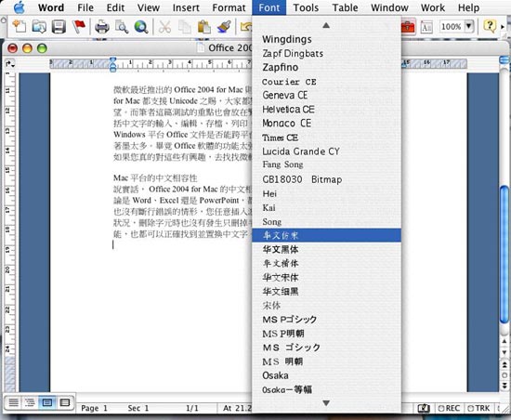Click the font list scroll-down arrow
The height and width of the screenshot is (420, 511).
tap(326, 403)
